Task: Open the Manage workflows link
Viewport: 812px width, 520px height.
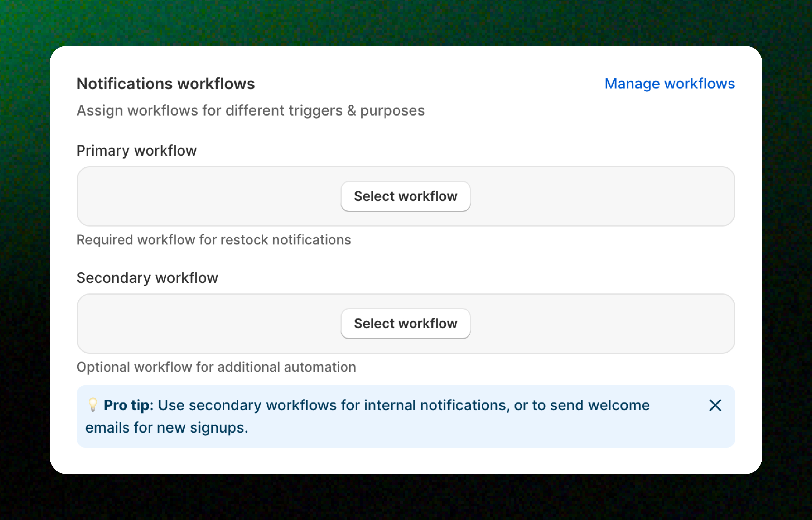Action: (669, 83)
